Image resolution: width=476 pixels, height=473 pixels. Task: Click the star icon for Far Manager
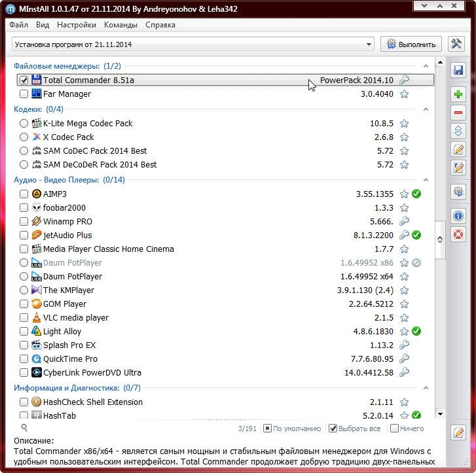[x=404, y=94]
